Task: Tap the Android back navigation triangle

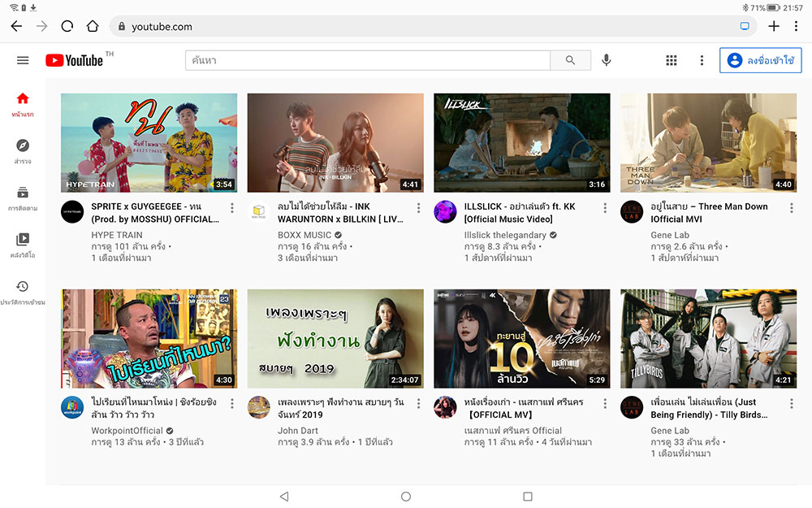Action: (x=283, y=496)
